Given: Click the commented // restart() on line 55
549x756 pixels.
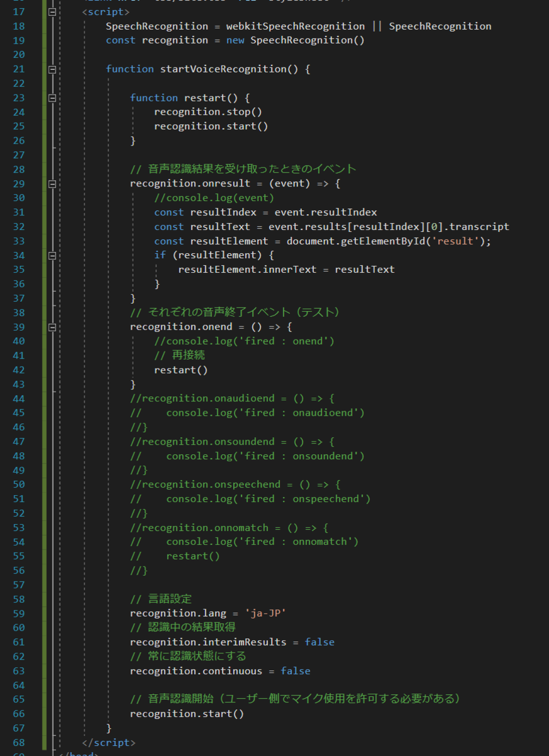Looking at the screenshot, I should click(x=175, y=556).
